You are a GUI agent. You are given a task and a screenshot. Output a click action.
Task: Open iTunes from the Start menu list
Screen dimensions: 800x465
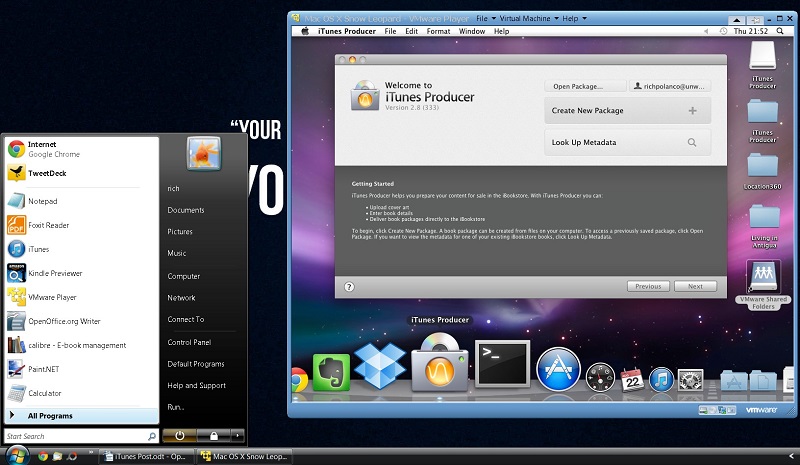pyautogui.click(x=82, y=249)
